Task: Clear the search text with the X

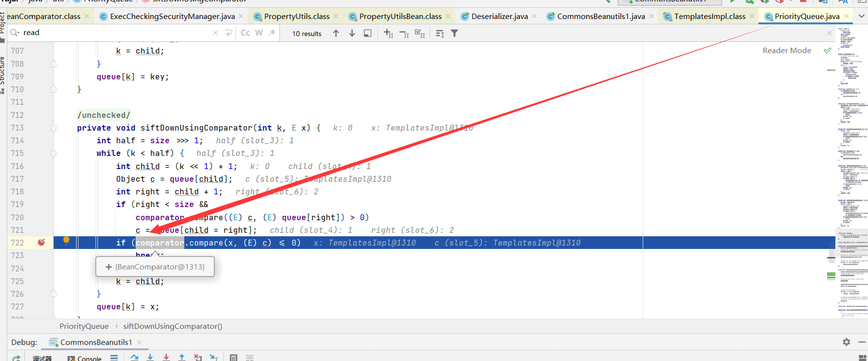Action: 216,33
